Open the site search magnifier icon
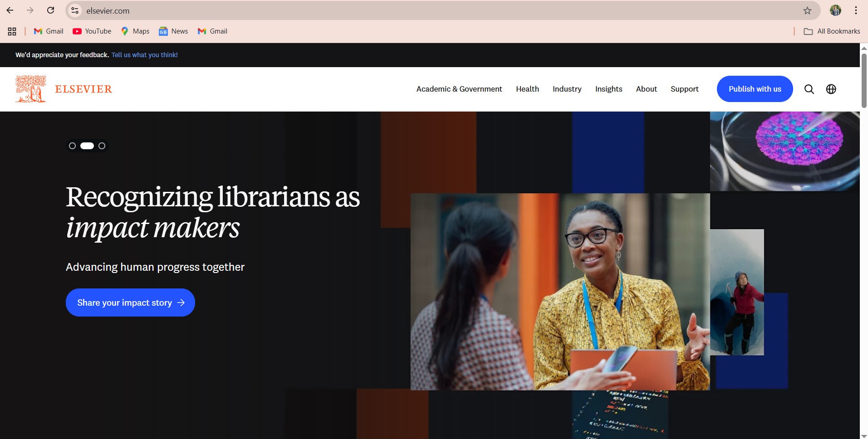This screenshot has width=868, height=439. (x=809, y=89)
